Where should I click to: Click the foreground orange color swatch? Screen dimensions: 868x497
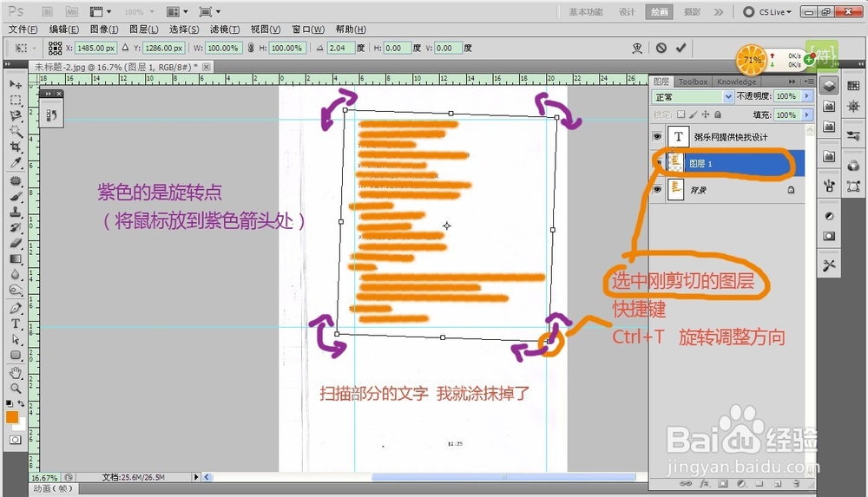click(x=11, y=416)
